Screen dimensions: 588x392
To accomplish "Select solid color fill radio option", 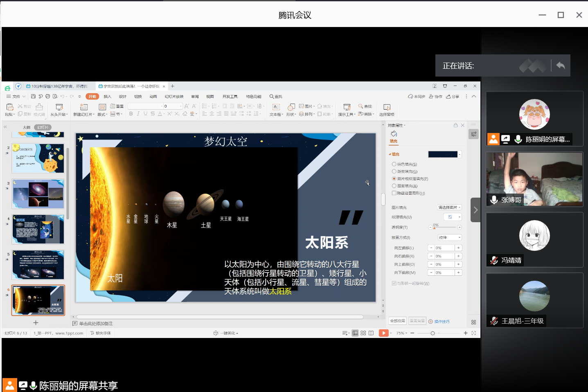I will 394,164.
